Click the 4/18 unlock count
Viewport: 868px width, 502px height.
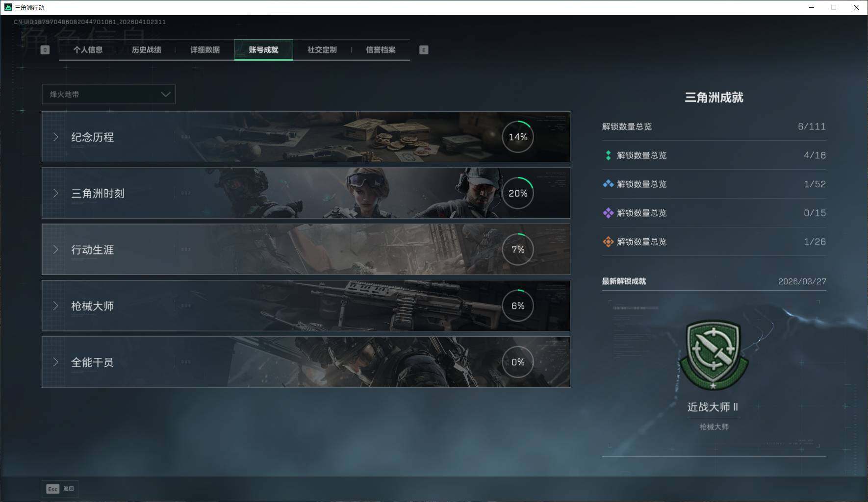point(815,155)
